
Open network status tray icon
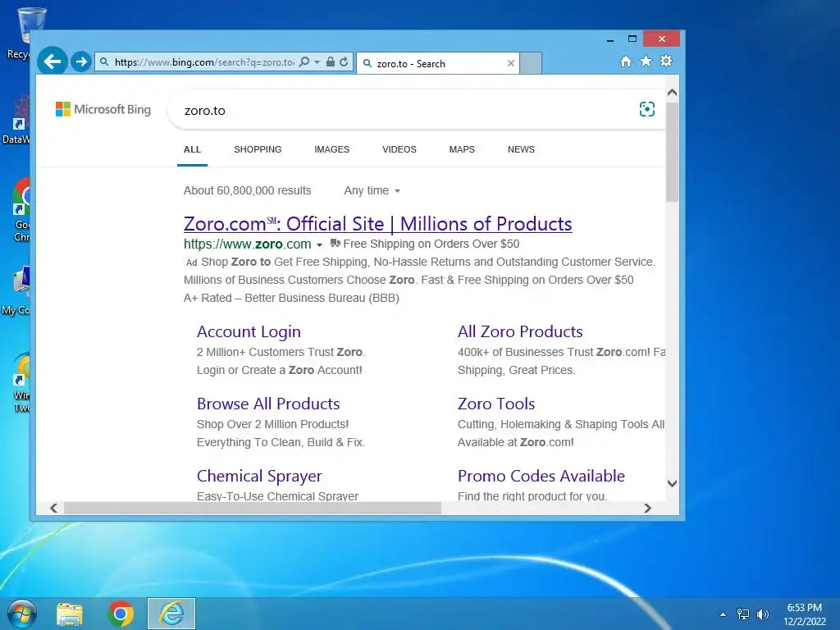(x=743, y=614)
